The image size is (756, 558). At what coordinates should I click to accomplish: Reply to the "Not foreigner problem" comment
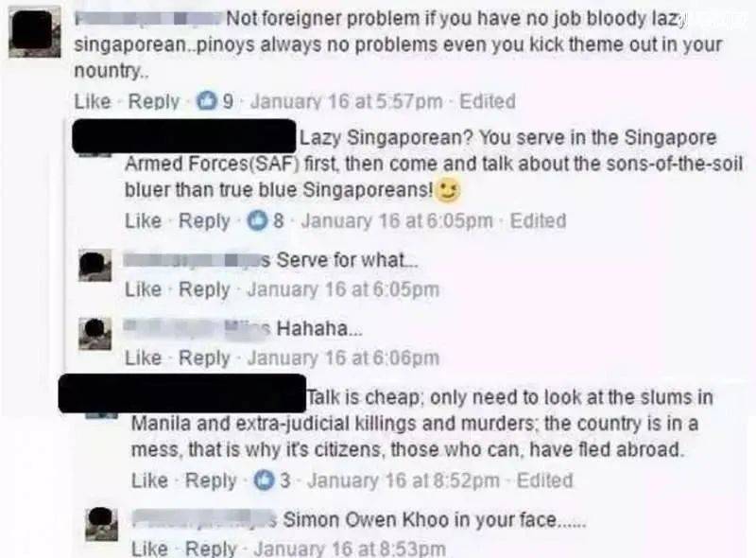tap(154, 101)
